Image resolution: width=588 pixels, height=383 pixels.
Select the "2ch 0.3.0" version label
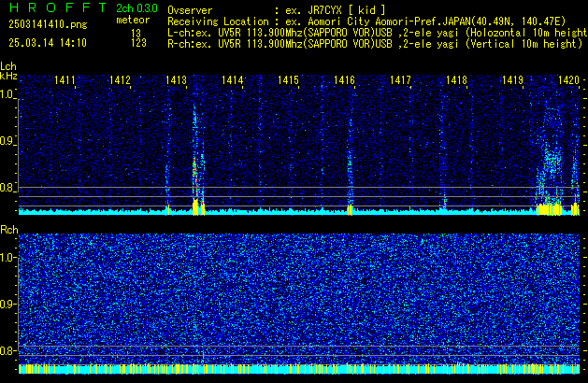coord(136,8)
